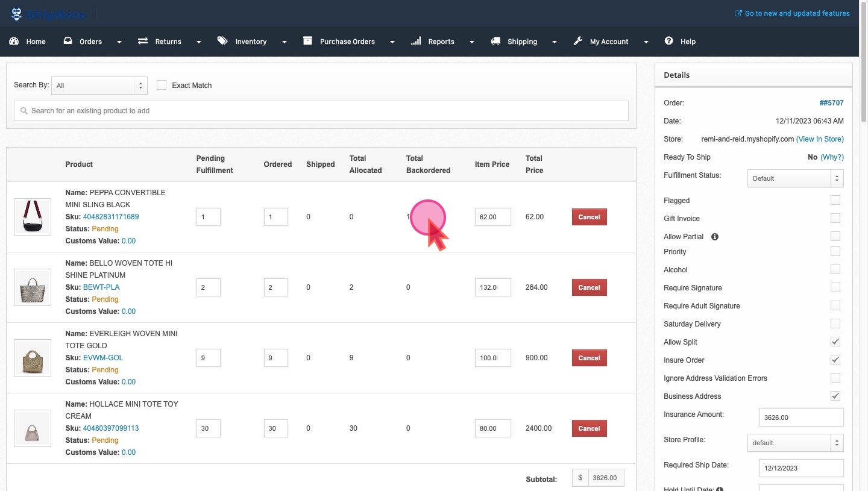The image size is (868, 491).
Task: Cancel the Bello Woven Tote item
Action: pyautogui.click(x=589, y=287)
